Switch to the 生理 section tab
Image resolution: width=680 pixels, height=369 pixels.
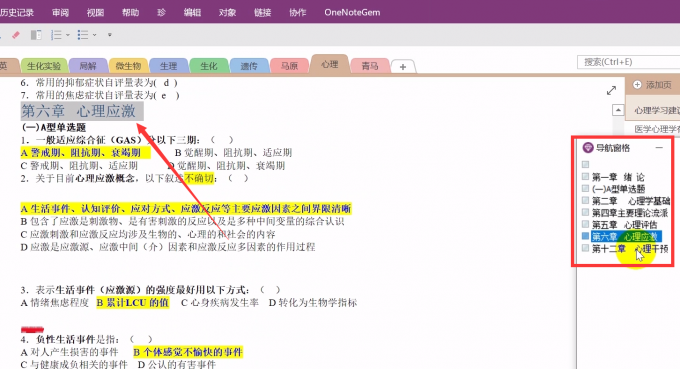[168, 66]
